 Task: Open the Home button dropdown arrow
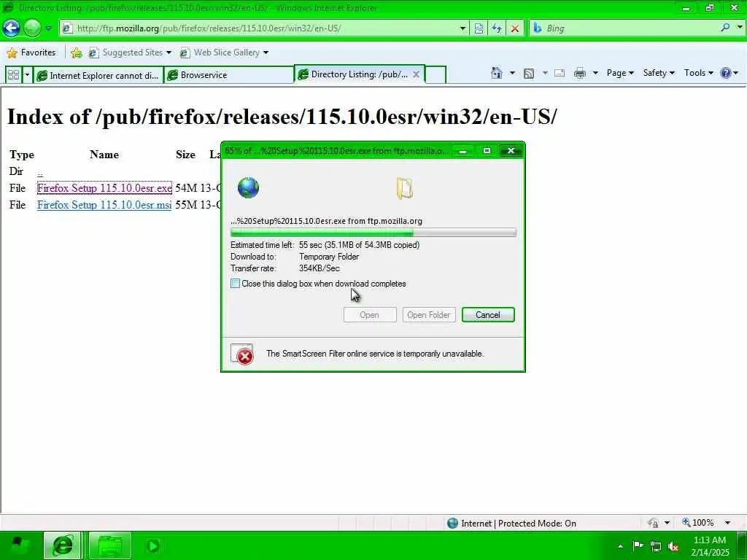(512, 73)
